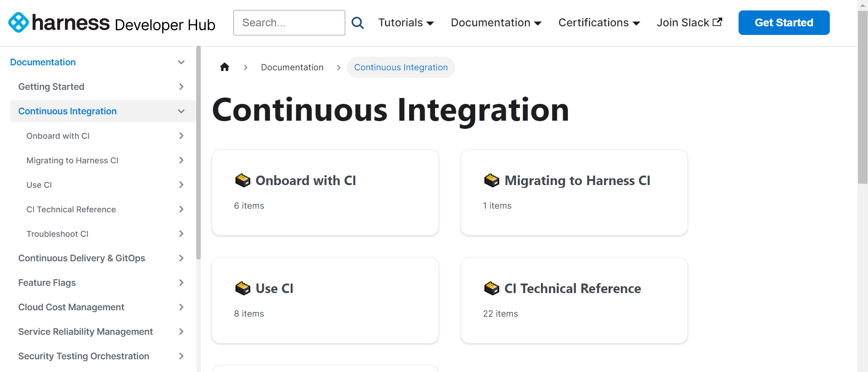Image resolution: width=868 pixels, height=372 pixels.
Task: Expand Continuous Delivery & GitOps chevron
Action: coord(181,258)
